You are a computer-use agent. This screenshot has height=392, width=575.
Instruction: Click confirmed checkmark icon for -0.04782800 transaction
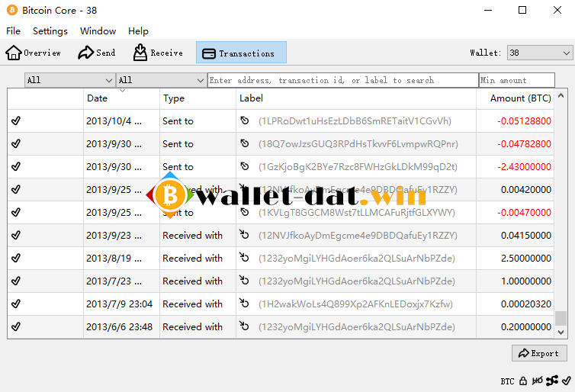point(16,143)
